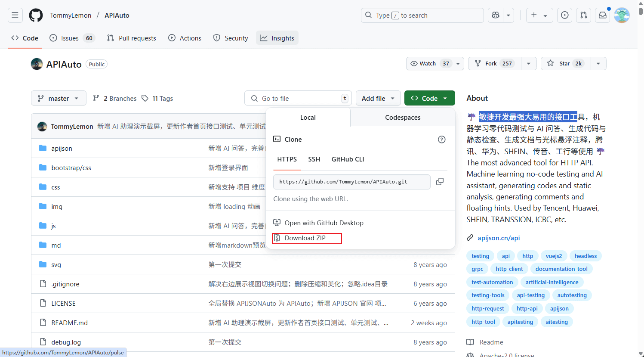This screenshot has height=357, width=644.
Task: Click the Go to file search field
Action: [x=298, y=98]
